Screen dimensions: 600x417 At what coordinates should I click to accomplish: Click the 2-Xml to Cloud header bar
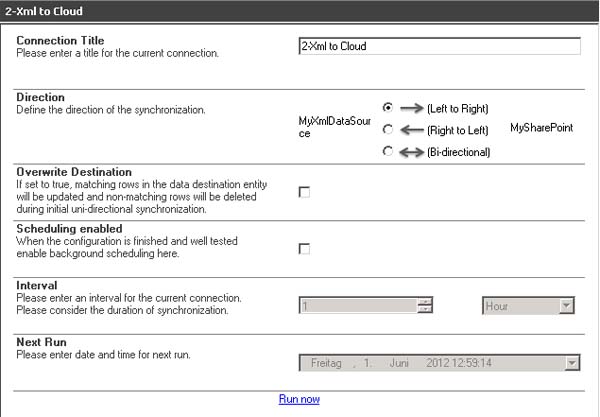(x=299, y=11)
